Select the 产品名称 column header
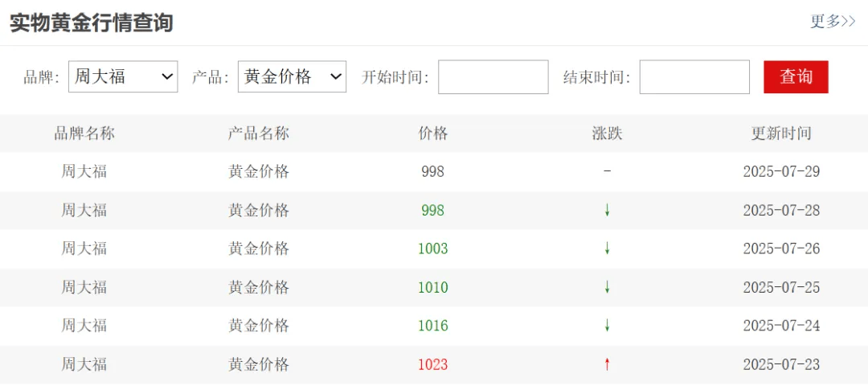Viewport: 868px width, 386px height. pos(259,133)
